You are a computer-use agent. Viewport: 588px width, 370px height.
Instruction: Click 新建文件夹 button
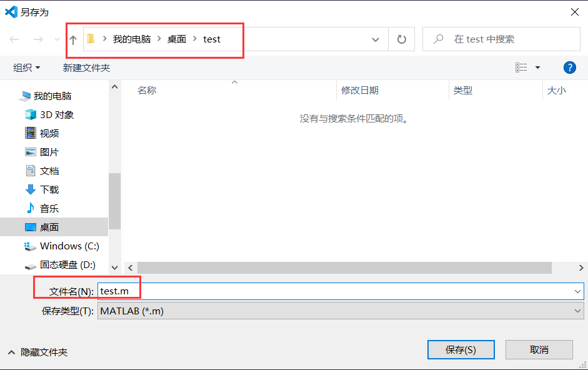[x=86, y=67]
